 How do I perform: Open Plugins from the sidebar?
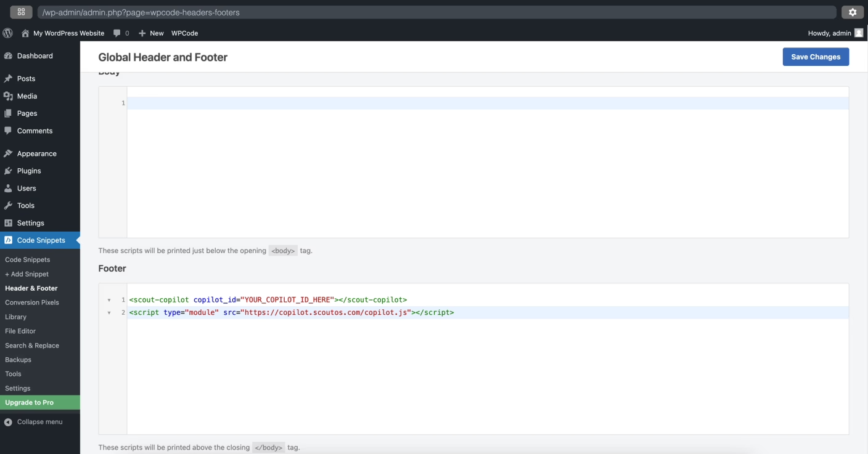pyautogui.click(x=29, y=171)
